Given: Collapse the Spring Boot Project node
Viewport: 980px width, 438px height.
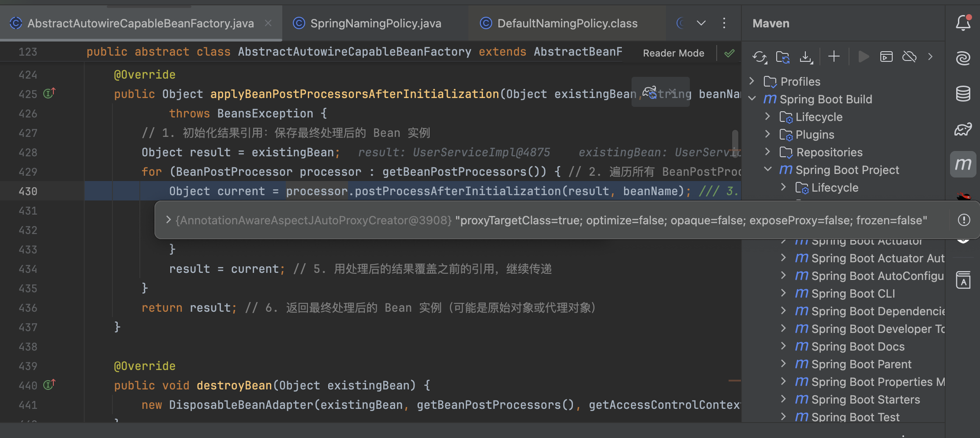Looking at the screenshot, I should (x=767, y=169).
